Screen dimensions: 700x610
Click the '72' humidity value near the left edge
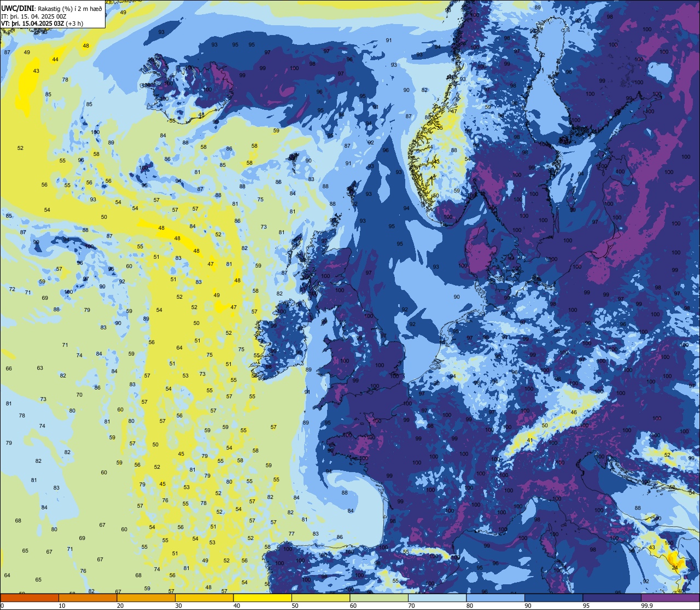tap(12, 289)
